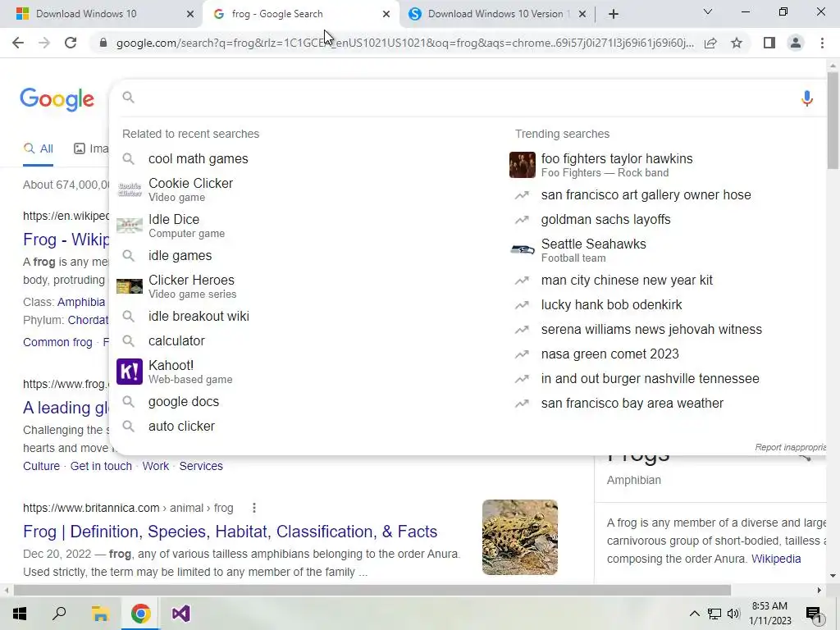Click the taskbar clock showing 8:53 AM
Image resolution: width=840 pixels, height=630 pixels.
[x=769, y=614]
